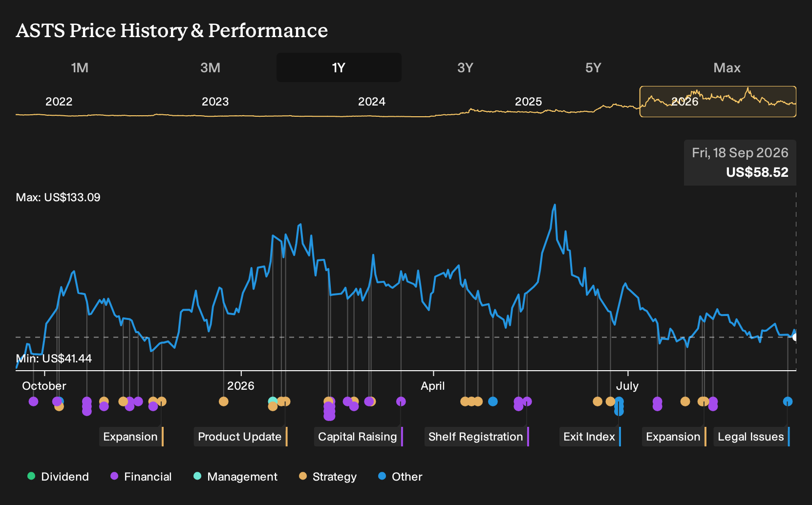Open the Capital Raising event label
Viewport: 812px width, 505px height.
coord(359,437)
